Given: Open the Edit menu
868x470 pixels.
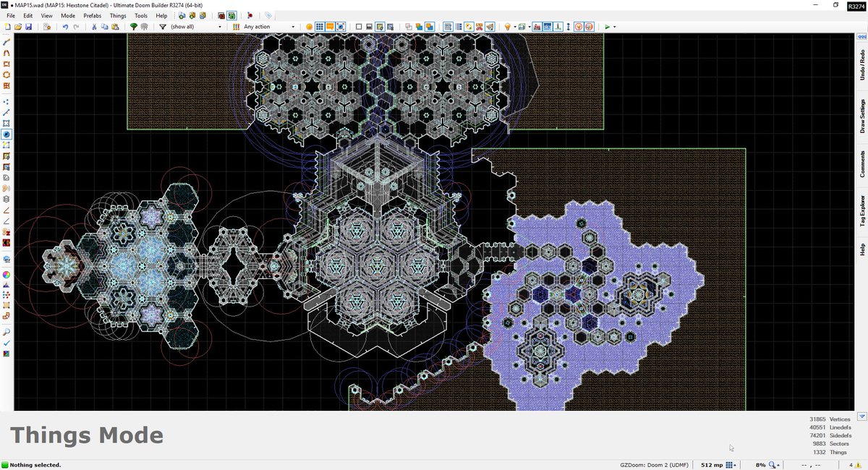Looking at the screenshot, I should (28, 15).
